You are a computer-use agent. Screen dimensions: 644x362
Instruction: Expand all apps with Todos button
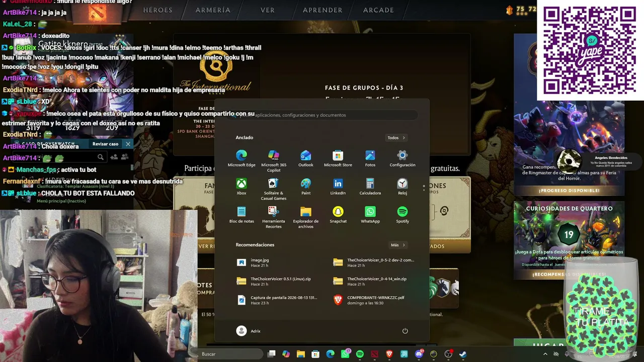(x=396, y=138)
